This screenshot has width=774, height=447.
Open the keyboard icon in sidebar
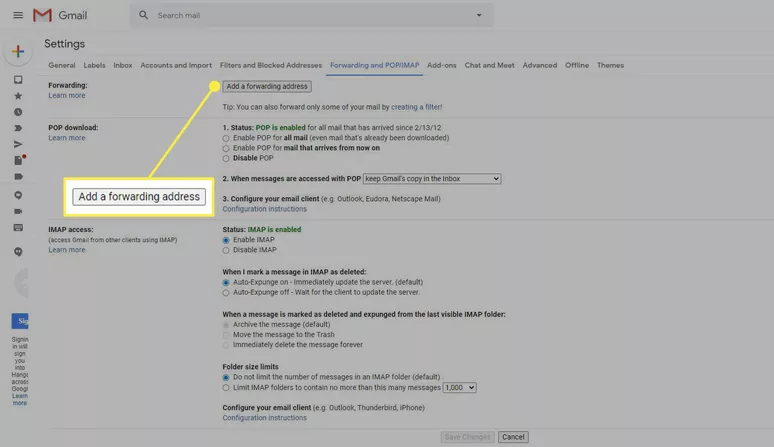pyautogui.click(x=18, y=227)
